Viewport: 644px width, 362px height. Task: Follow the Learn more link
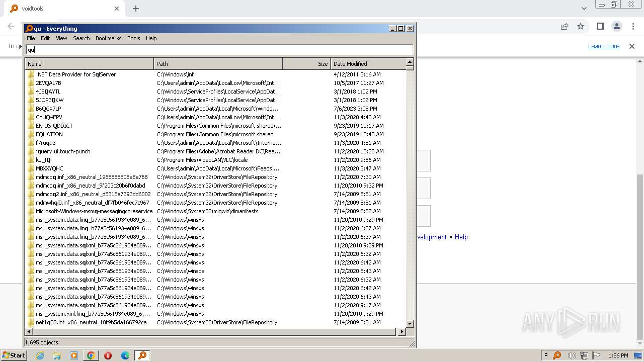pos(604,46)
